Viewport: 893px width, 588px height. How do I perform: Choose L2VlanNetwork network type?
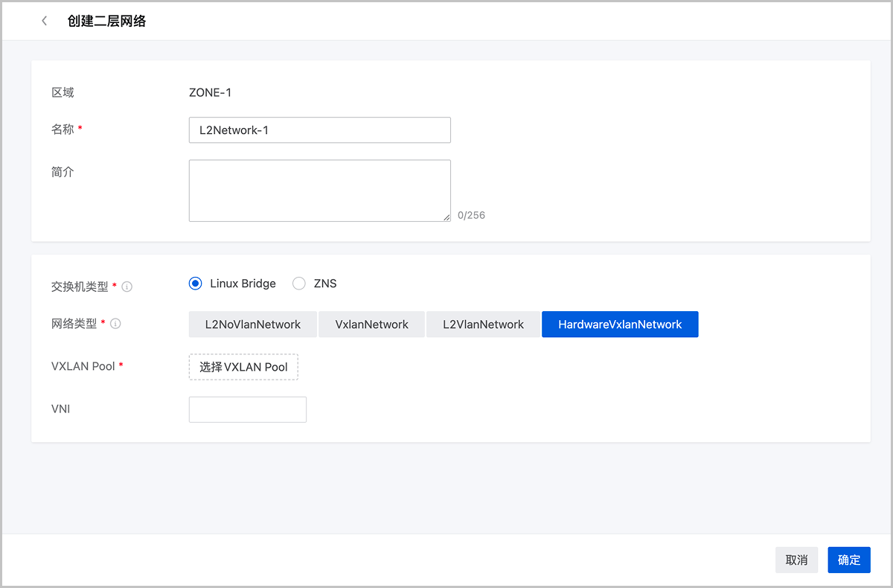tap(484, 325)
